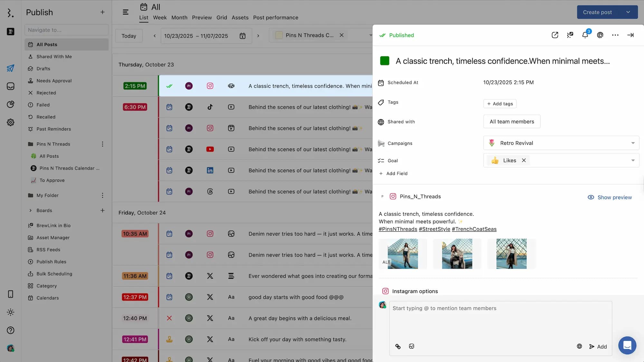This screenshot has height=362, width=644.
Task: Open calendar date picker icon
Action: click(x=242, y=36)
